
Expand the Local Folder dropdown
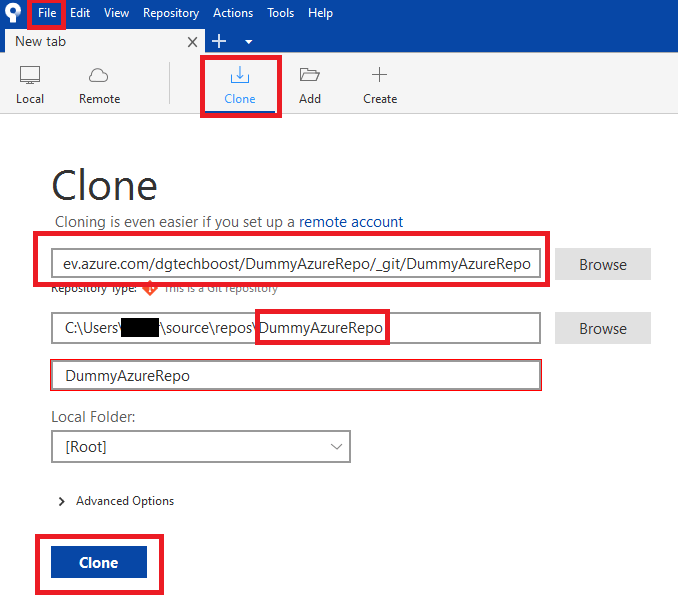click(x=200, y=447)
